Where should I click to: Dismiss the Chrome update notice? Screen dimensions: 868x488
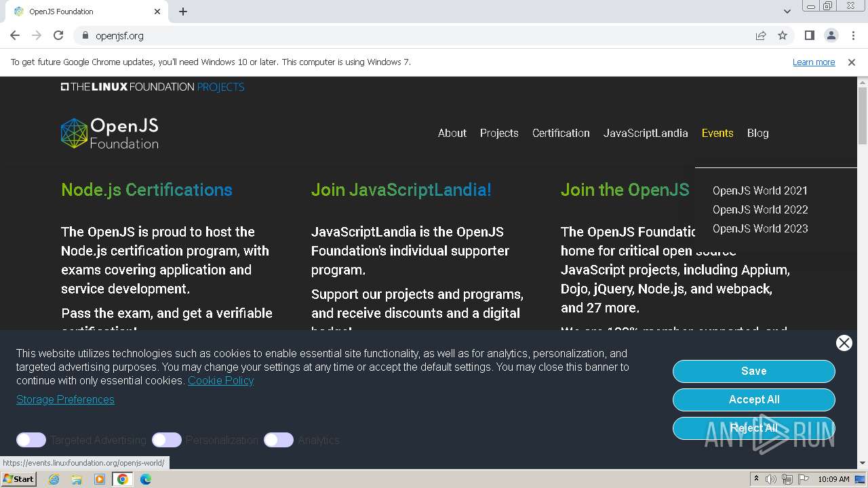[852, 62]
